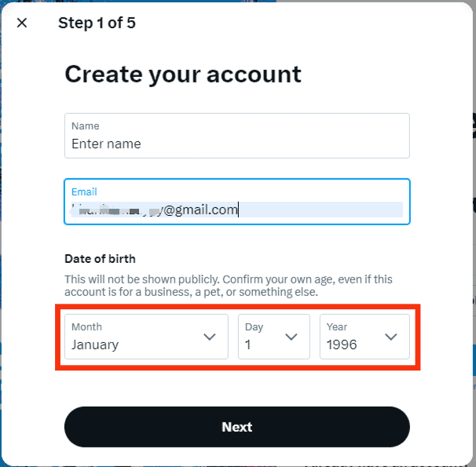Open the Month dropdown
Screen dimensions: 476x467
(146, 337)
